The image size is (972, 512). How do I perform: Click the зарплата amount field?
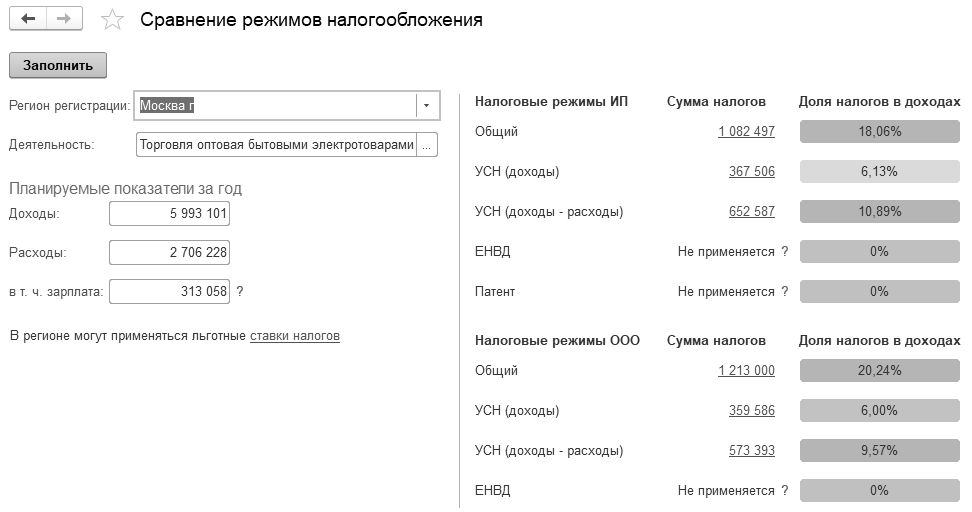pyautogui.click(x=169, y=292)
